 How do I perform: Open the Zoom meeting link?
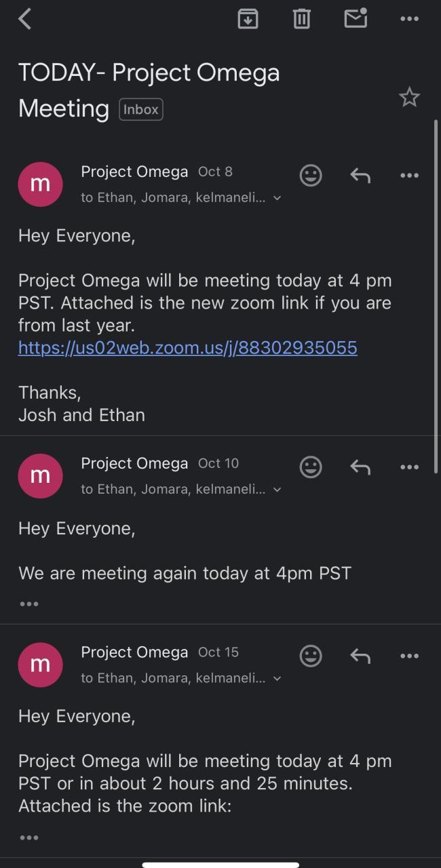[187, 348]
